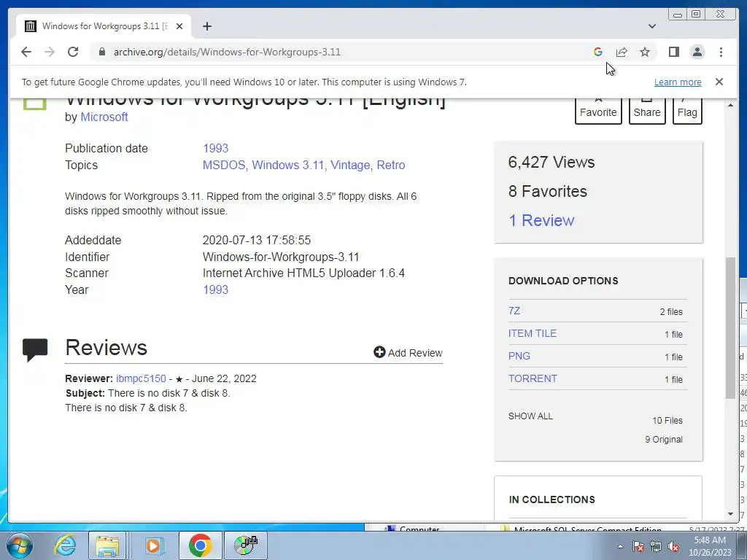The height and width of the screenshot is (560, 747).
Task: Click the Google icon in address bar
Action: [598, 52]
